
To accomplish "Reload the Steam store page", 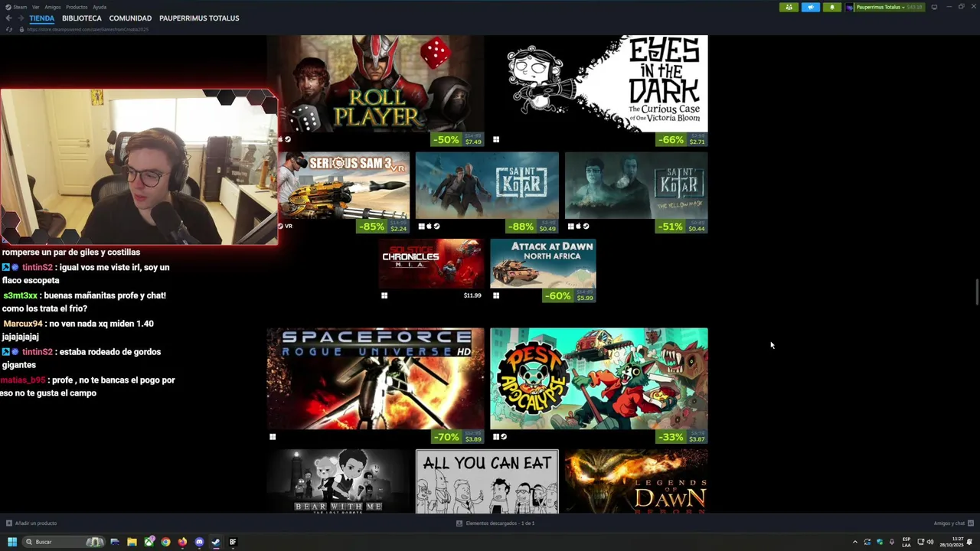I will (9, 29).
